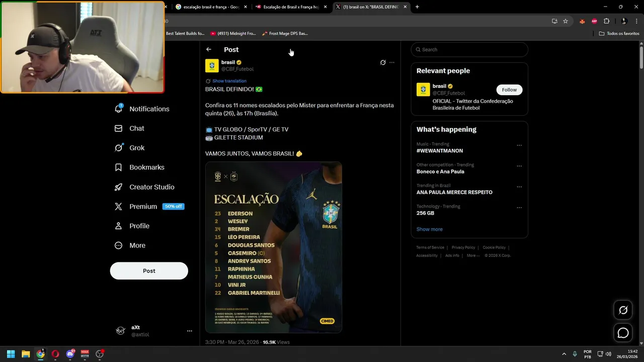Screen dimensions: 644x362
Task: Click CBF avatar in Relevant people
Action: tap(423, 89)
